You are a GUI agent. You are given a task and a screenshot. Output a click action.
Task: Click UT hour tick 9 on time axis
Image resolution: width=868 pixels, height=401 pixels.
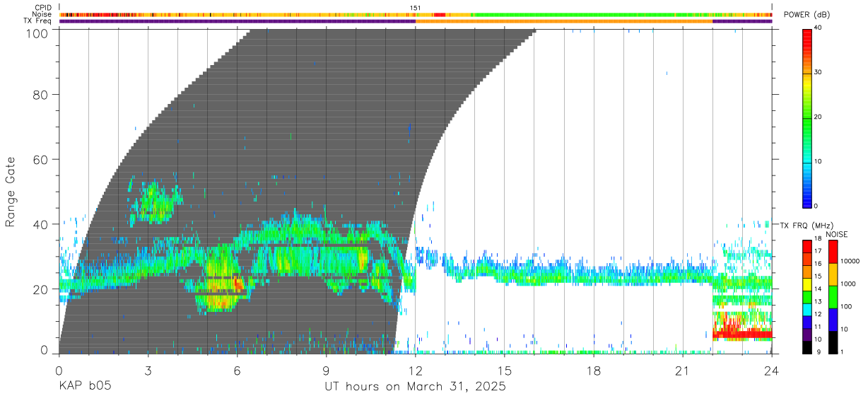(326, 371)
